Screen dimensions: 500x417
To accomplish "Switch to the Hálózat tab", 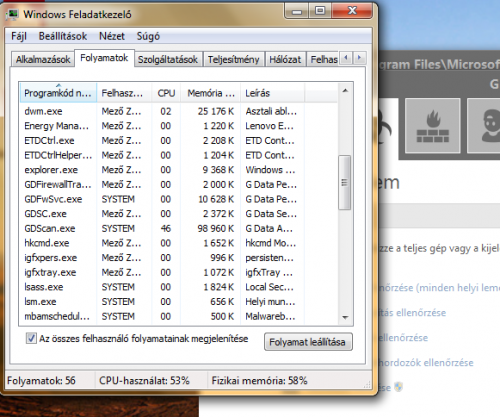I will pyautogui.click(x=285, y=60).
